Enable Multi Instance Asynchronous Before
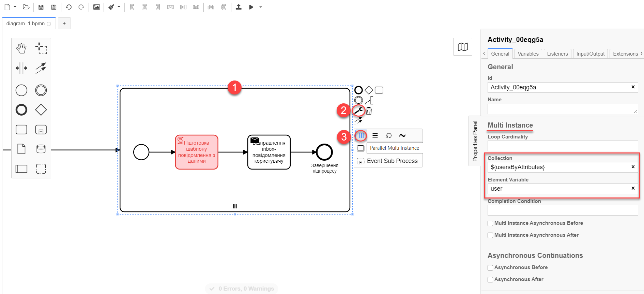The image size is (644, 294). [x=490, y=223]
